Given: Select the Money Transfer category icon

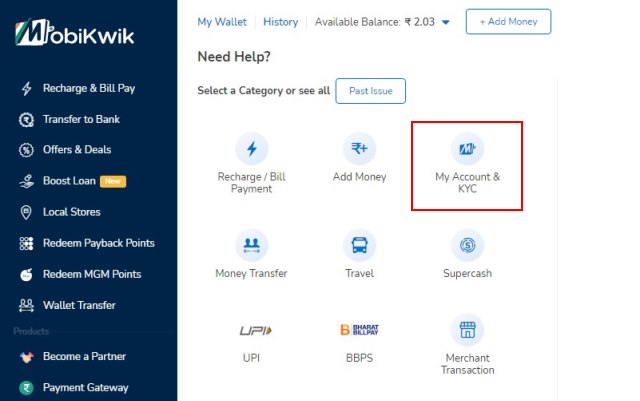Looking at the screenshot, I should [251, 245].
